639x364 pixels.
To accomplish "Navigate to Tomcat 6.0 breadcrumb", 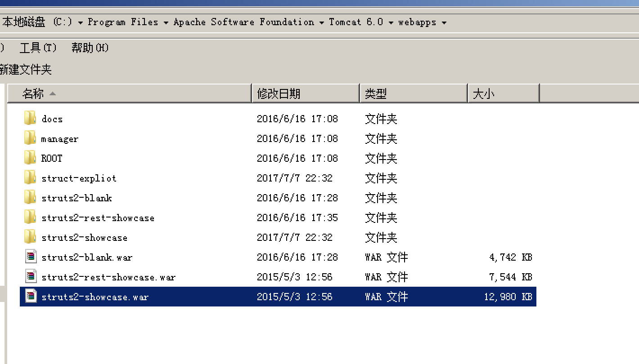I will (356, 22).
